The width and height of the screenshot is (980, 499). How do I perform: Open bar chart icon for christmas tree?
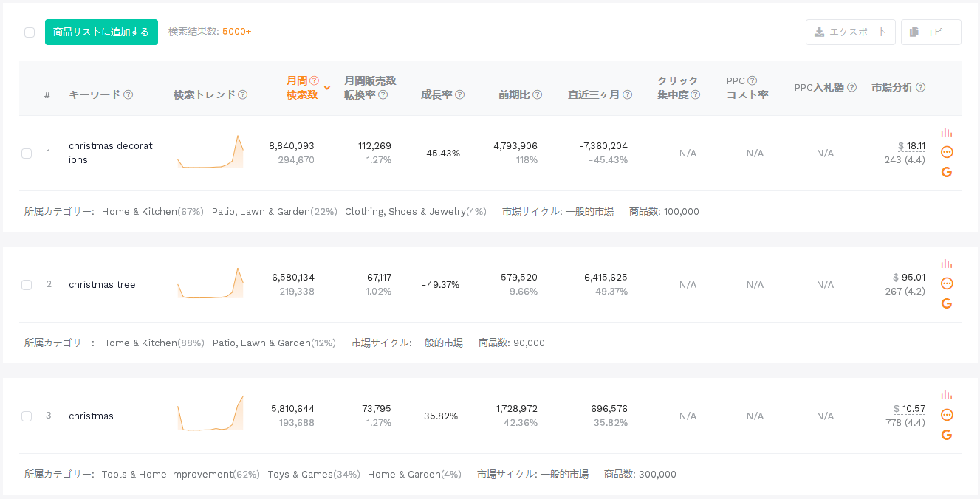pos(947,264)
